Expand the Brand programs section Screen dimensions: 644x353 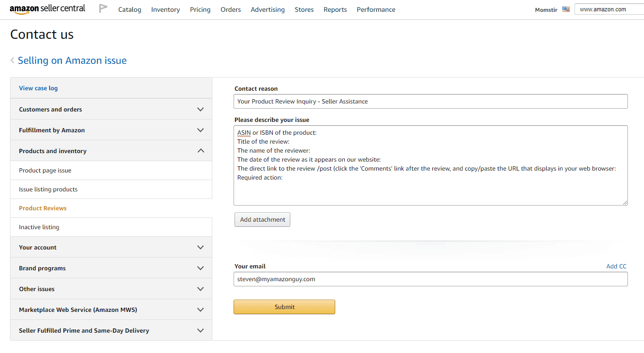(x=111, y=268)
